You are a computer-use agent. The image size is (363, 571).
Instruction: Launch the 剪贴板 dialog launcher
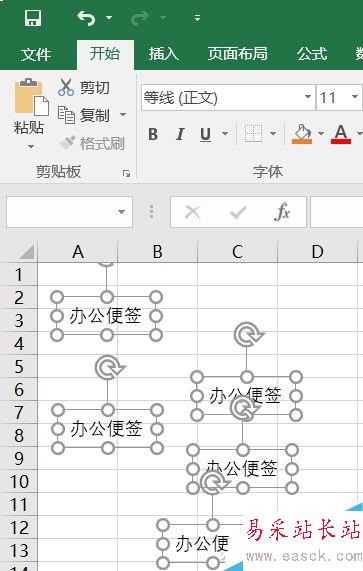tap(126, 174)
